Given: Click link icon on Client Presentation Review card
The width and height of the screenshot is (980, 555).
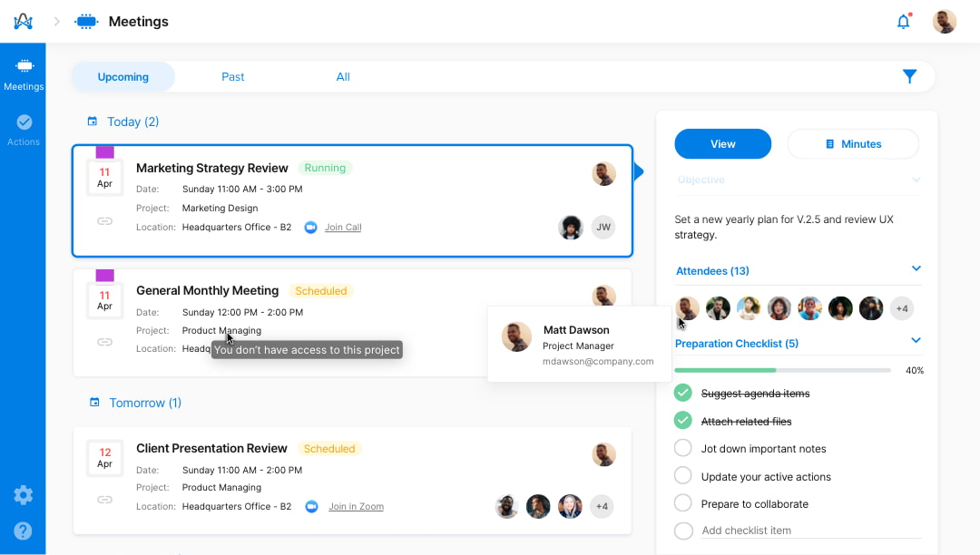Looking at the screenshot, I should pyautogui.click(x=105, y=500).
